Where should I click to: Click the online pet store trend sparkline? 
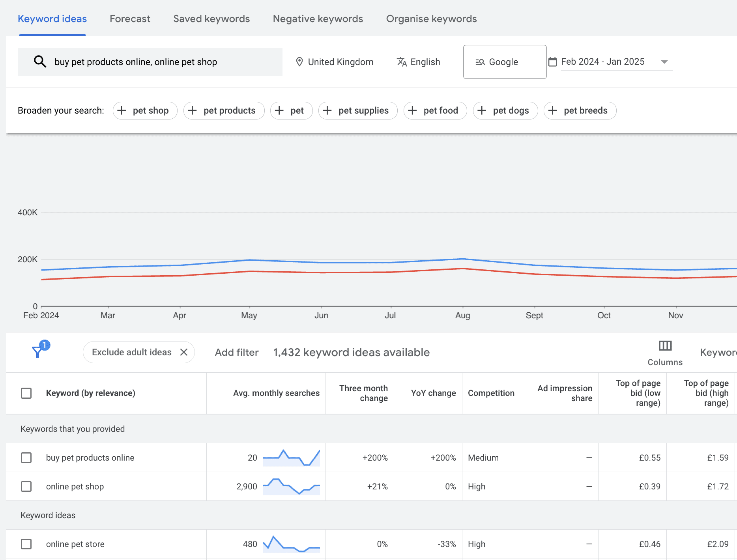point(292,544)
